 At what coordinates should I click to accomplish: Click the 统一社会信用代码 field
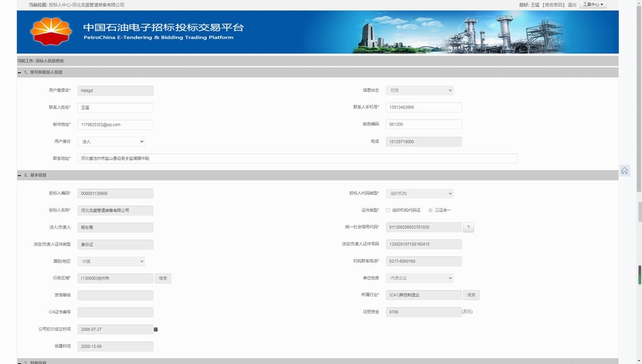(424, 227)
